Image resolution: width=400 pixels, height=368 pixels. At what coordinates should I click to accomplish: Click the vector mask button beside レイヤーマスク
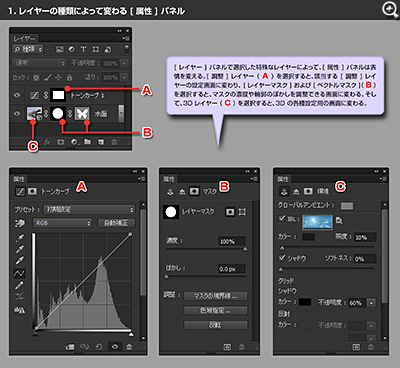pos(243,212)
